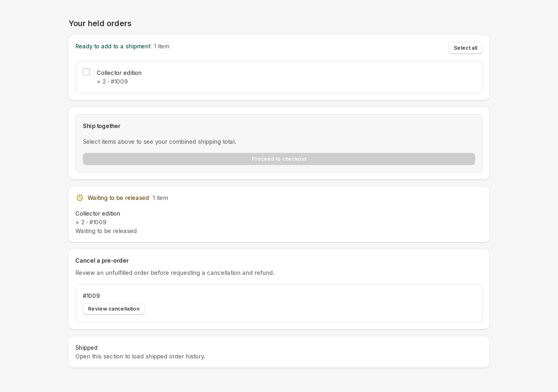
Task: Click the gray 'Waiting to be released' status line
Action: (x=106, y=231)
